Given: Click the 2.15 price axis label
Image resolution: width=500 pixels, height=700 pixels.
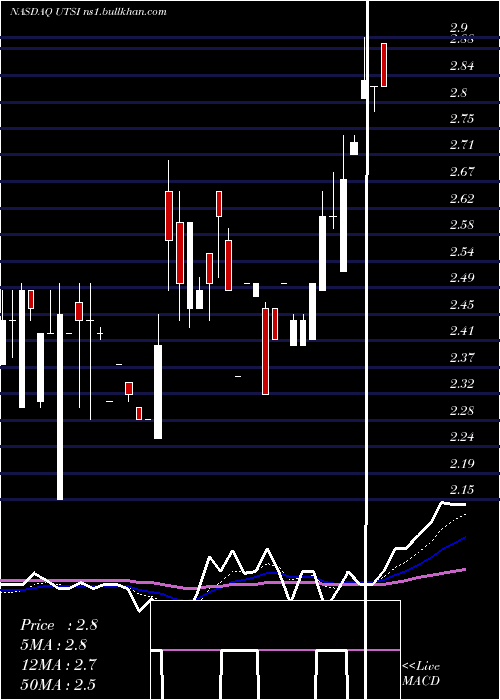Looking at the screenshot, I should (x=462, y=490).
